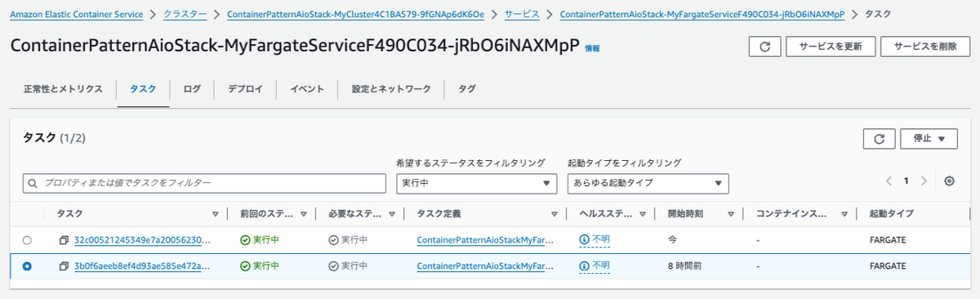The image size is (980, 299).
Task: Go to サービス breadcrumb link
Action: (x=521, y=15)
